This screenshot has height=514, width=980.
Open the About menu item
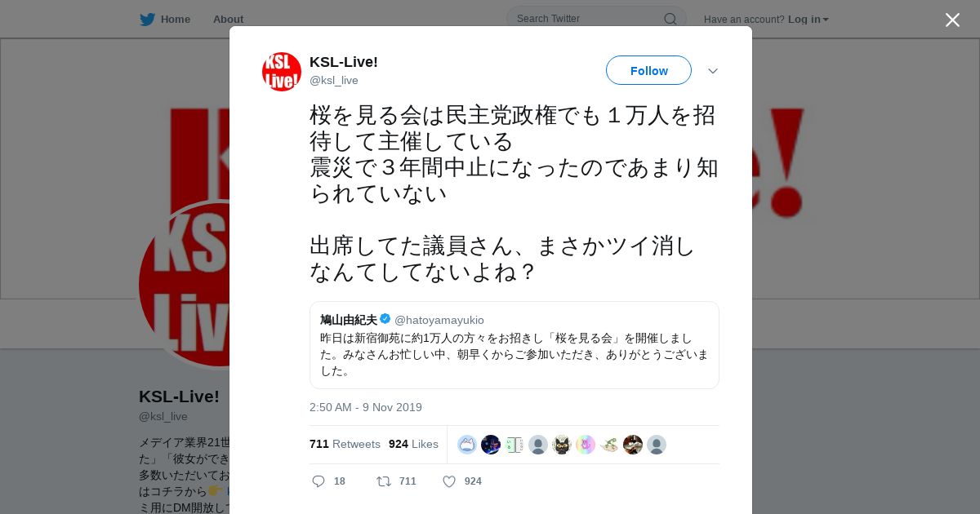coord(228,19)
